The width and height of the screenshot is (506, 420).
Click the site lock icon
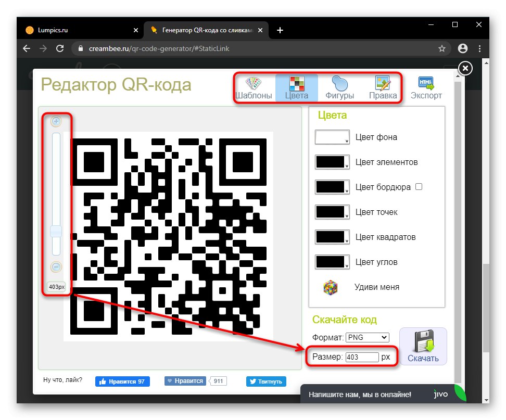(x=81, y=48)
